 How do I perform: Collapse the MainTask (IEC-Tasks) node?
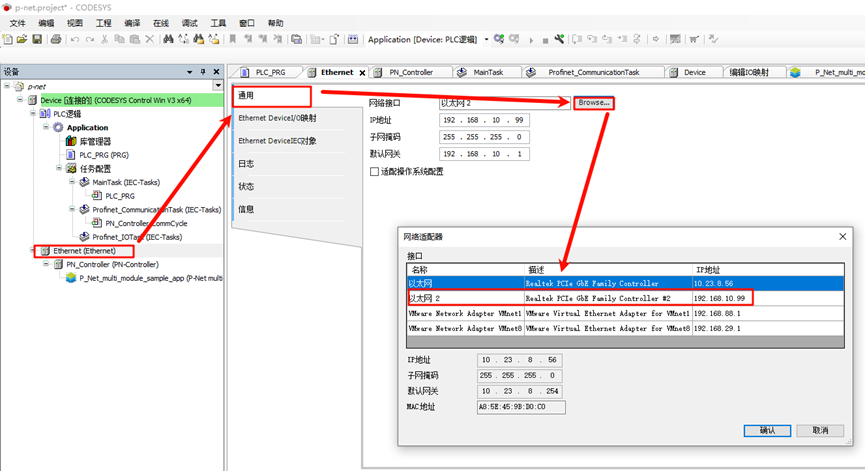[72, 183]
